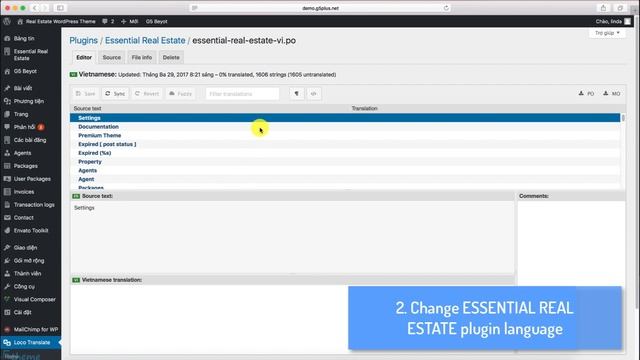Open Envato Toolkit menu

pyautogui.click(x=31, y=231)
